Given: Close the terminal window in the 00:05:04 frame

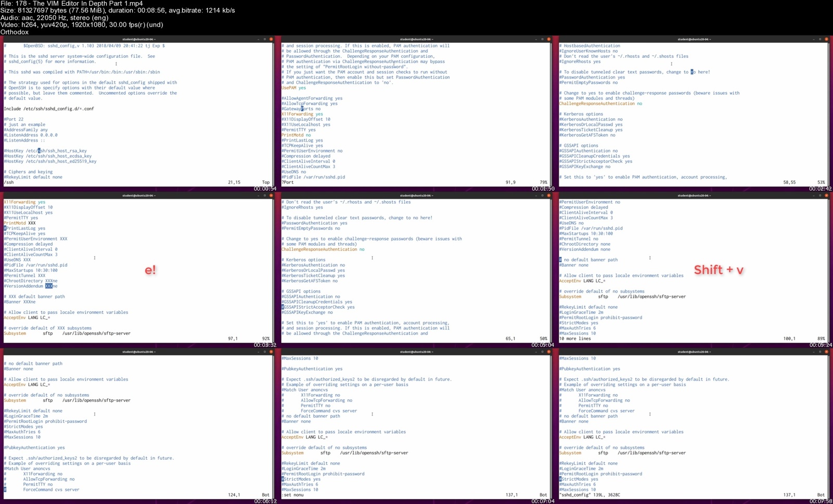Looking at the screenshot, I should click(548, 195).
